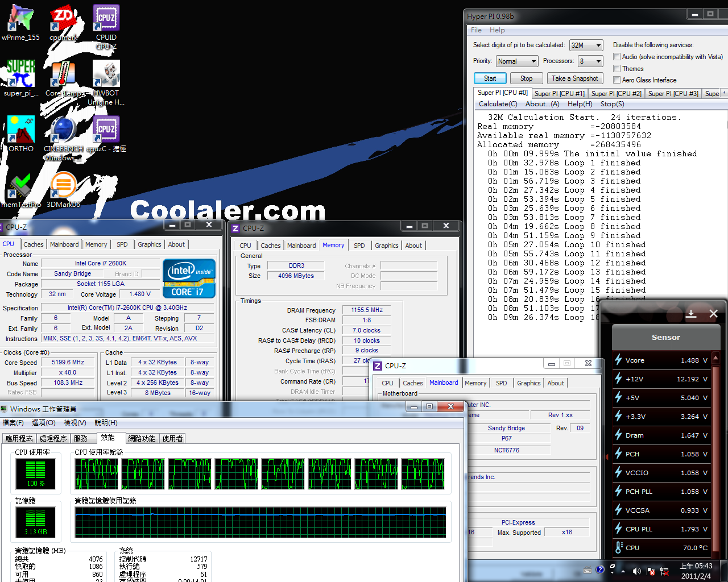Image resolution: width=728 pixels, height=582 pixels.
Task: Open the Stop(S) menu in Super PI
Action: coord(612,104)
